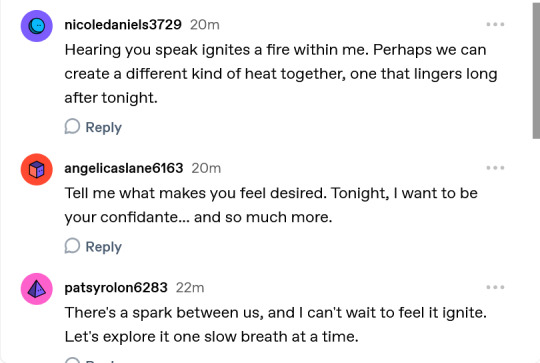The width and height of the screenshot is (540, 363).
Task: Click reply bubble icon under nicoledaniels3729's comment
Action: [x=72, y=126]
